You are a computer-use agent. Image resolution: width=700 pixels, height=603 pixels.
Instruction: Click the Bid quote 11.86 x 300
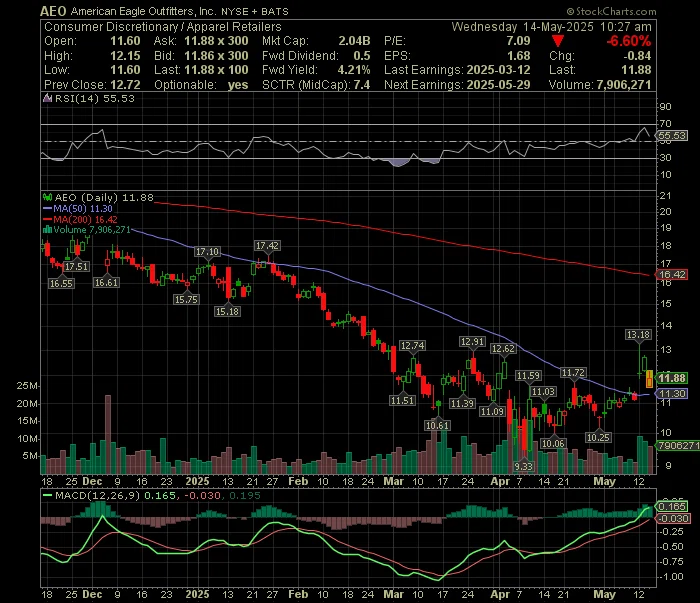click(x=216, y=56)
